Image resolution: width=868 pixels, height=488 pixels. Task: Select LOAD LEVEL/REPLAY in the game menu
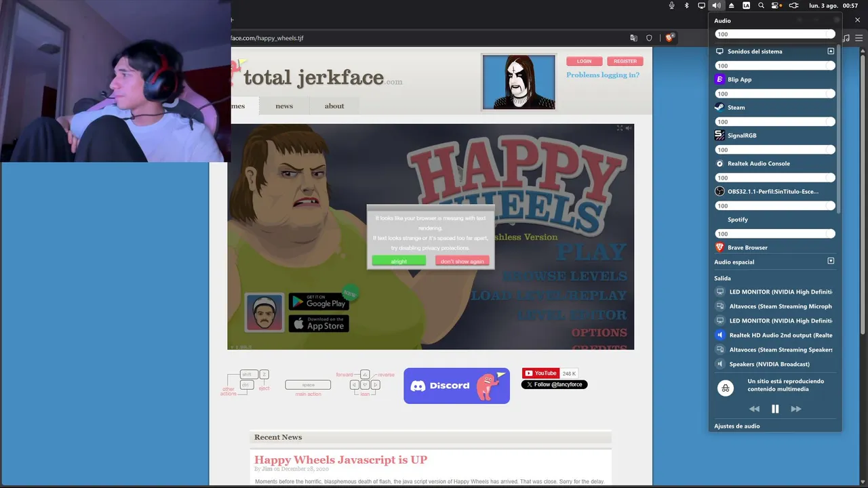(549, 296)
